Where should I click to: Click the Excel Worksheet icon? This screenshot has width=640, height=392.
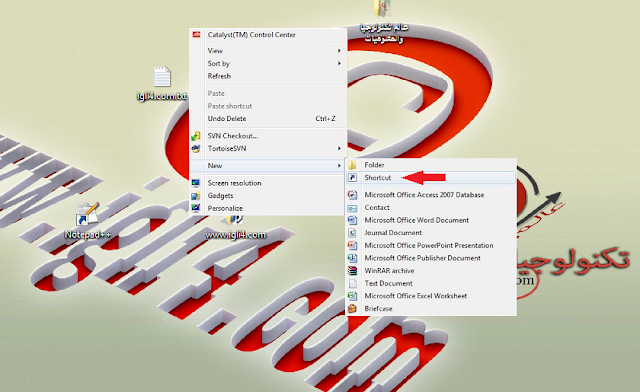click(352, 296)
